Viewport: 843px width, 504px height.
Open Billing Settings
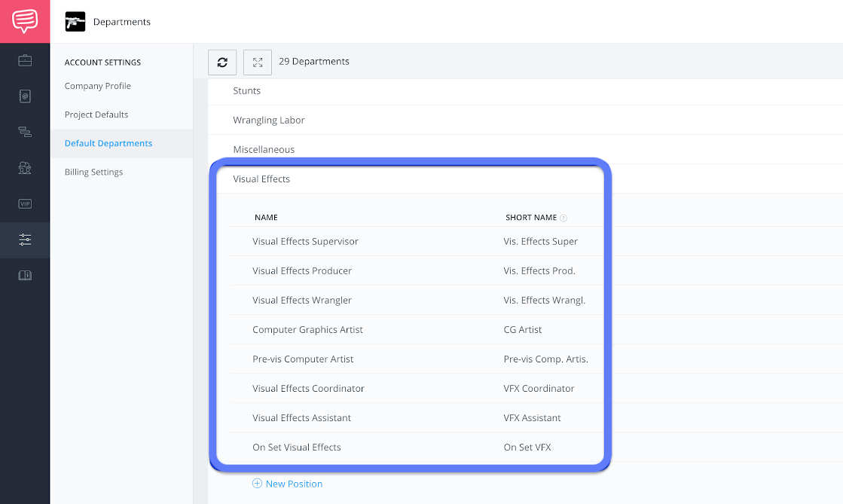pyautogui.click(x=93, y=172)
